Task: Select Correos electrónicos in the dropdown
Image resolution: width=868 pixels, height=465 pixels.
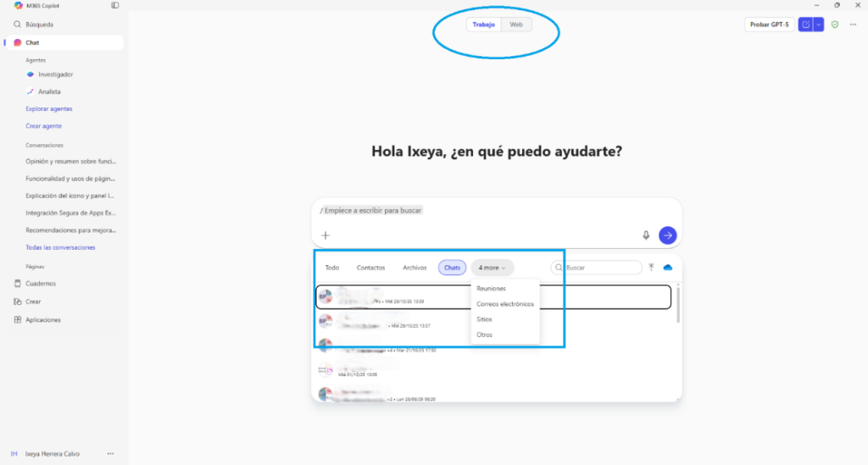Action: coord(505,304)
